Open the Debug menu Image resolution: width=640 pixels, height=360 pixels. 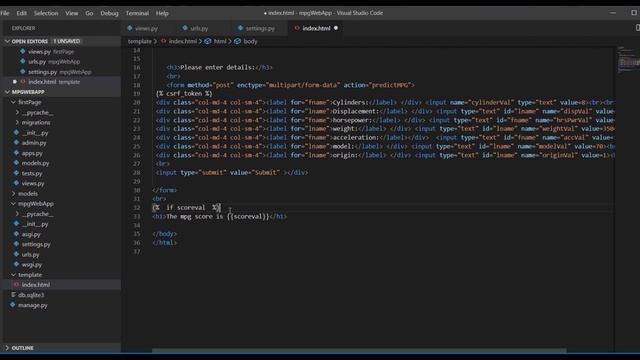coord(109,13)
